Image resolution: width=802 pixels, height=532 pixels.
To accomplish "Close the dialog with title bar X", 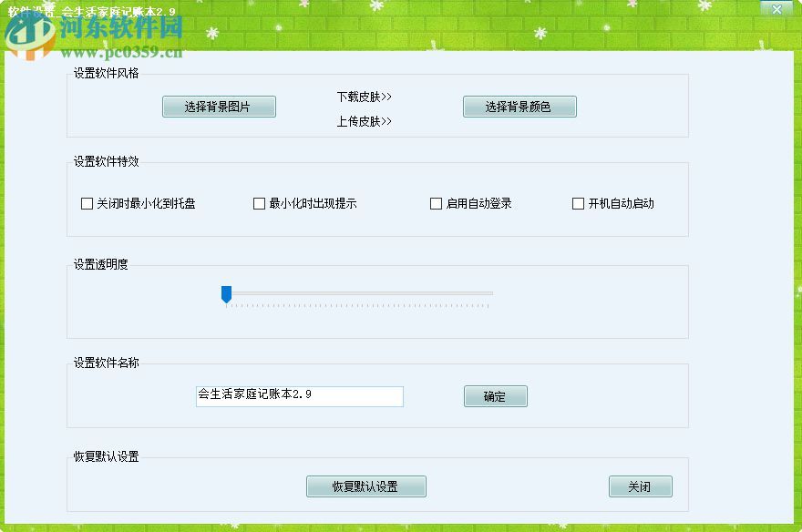I will 776,9.
